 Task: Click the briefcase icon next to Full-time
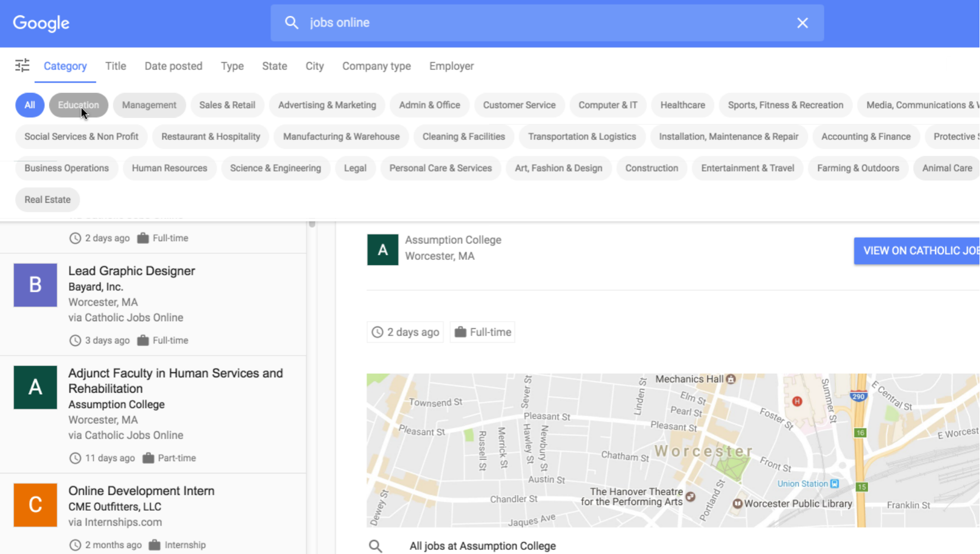coord(461,332)
